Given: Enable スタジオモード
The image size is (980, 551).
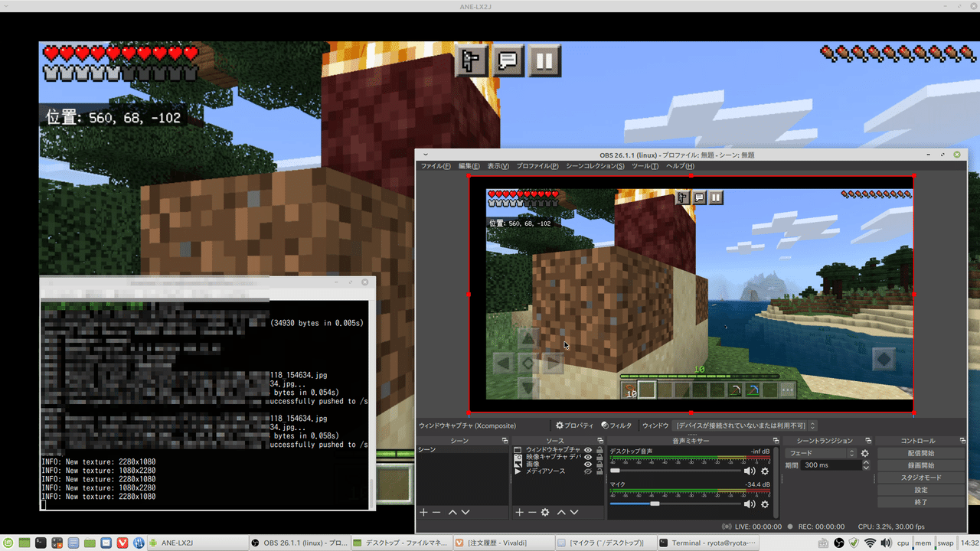Looking at the screenshot, I should click(921, 478).
